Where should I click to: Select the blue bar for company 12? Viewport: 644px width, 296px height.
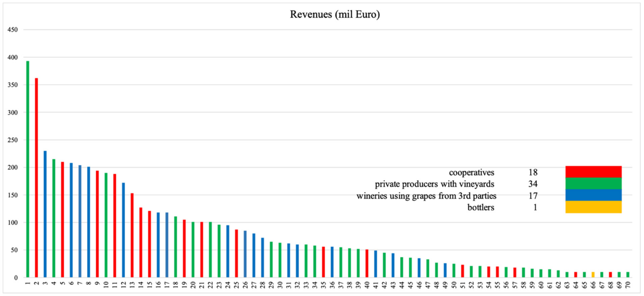pos(123,230)
